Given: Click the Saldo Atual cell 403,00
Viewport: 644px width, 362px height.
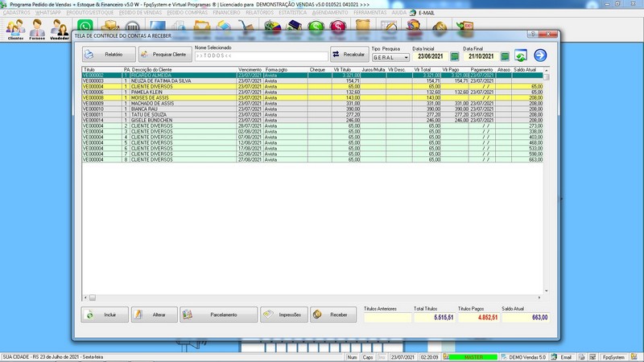Looking at the screenshot, I should 528,137.
